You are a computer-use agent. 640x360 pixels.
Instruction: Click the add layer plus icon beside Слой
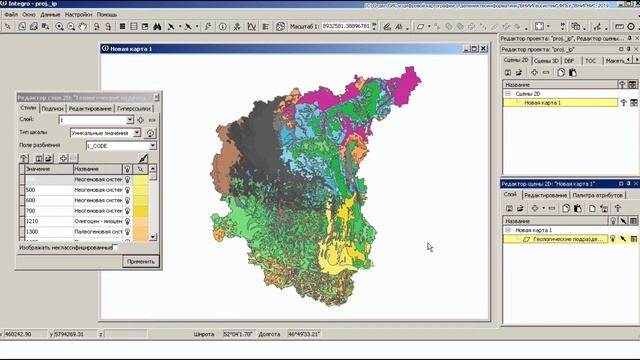click(x=140, y=120)
